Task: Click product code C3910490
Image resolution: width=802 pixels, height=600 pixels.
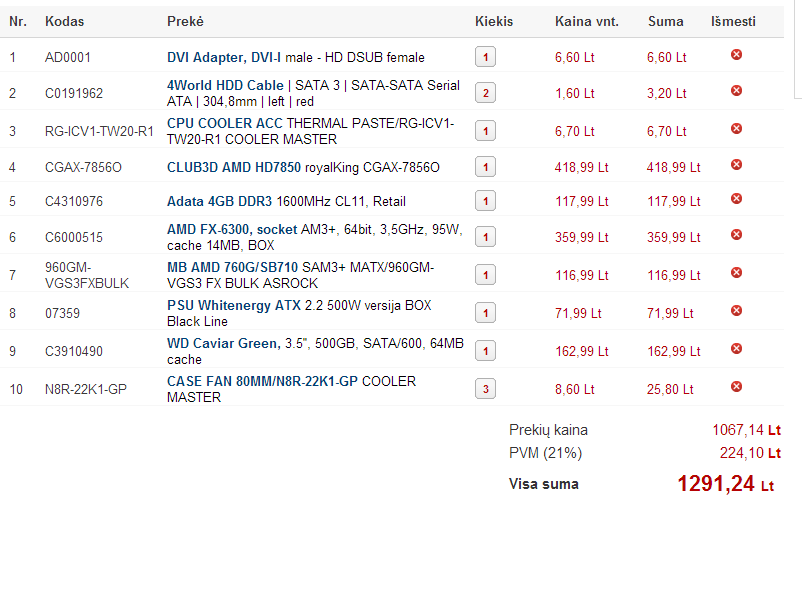Action: [74, 351]
